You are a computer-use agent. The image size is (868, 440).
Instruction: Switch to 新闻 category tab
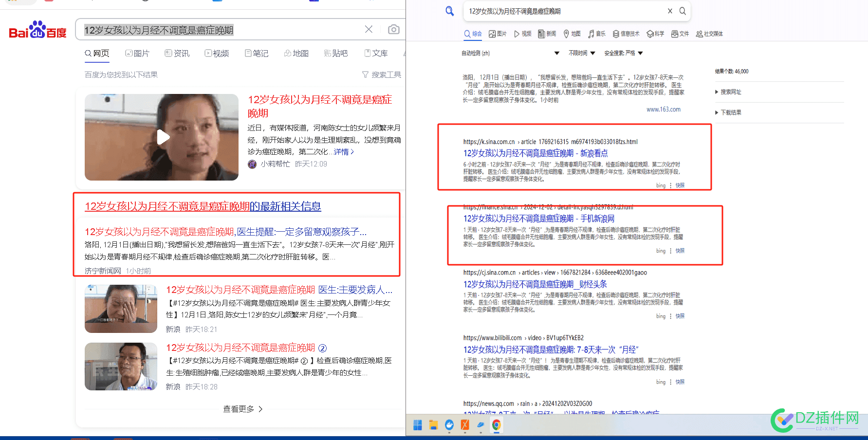point(547,34)
